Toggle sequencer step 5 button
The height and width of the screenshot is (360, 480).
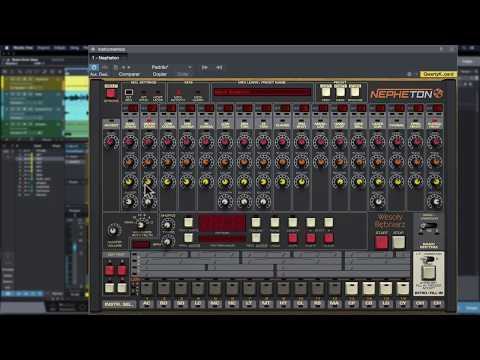click(215, 288)
